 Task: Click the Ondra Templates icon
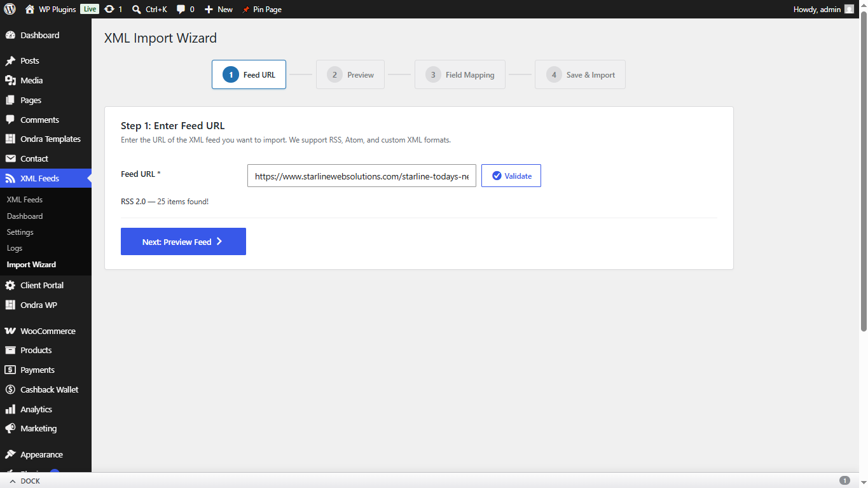pos(10,139)
